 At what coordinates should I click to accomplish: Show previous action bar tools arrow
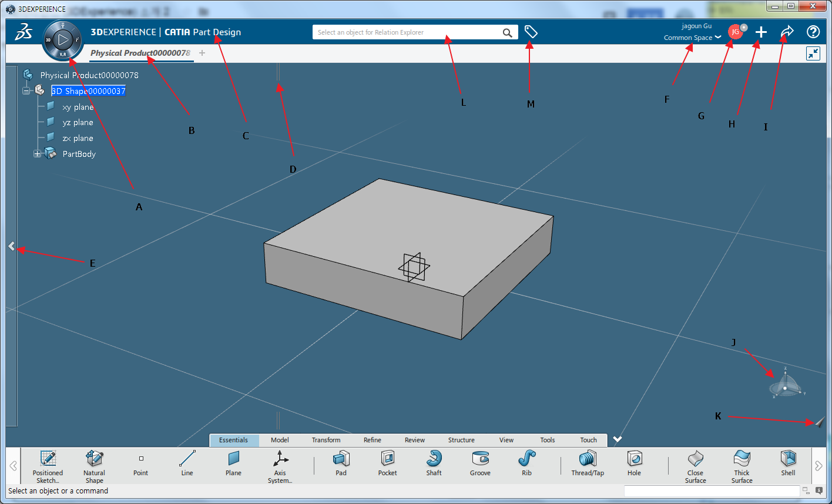coord(13,466)
